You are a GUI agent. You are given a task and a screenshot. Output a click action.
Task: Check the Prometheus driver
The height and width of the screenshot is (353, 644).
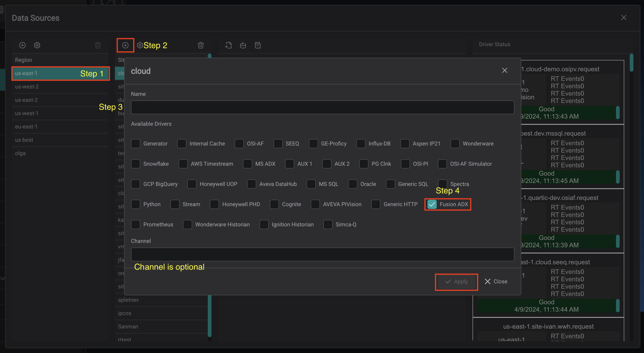[x=136, y=225]
